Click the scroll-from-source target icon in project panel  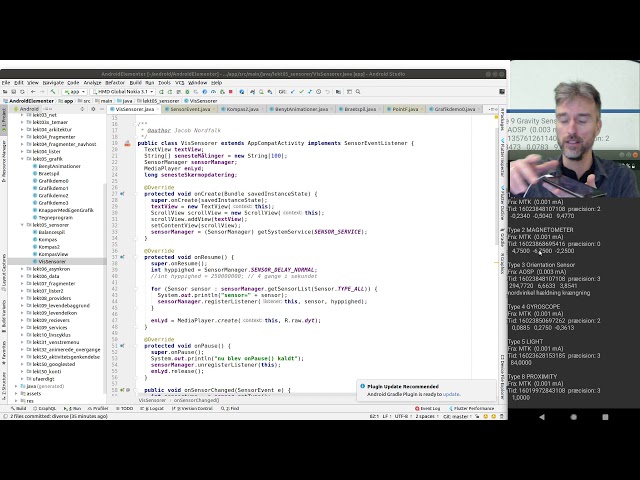pos(82,109)
